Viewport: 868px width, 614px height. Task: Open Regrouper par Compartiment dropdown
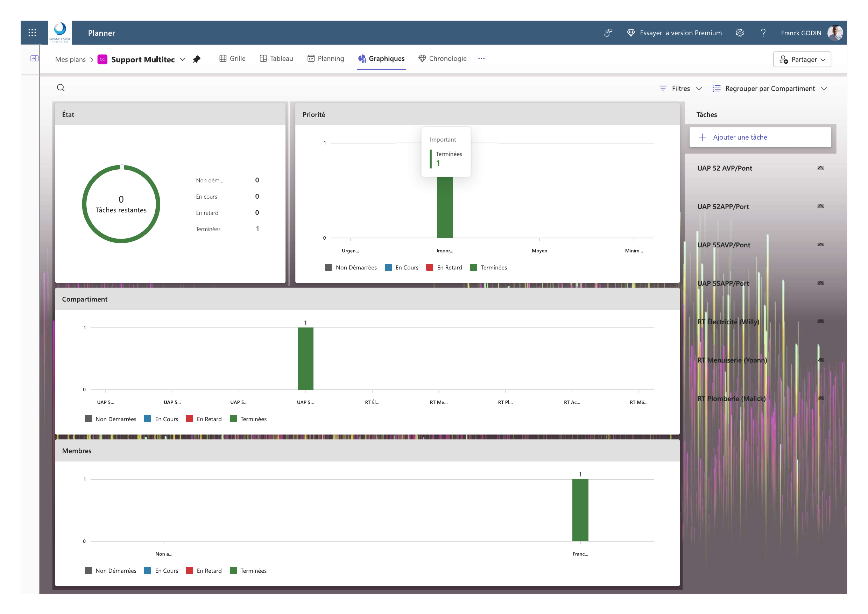click(769, 89)
